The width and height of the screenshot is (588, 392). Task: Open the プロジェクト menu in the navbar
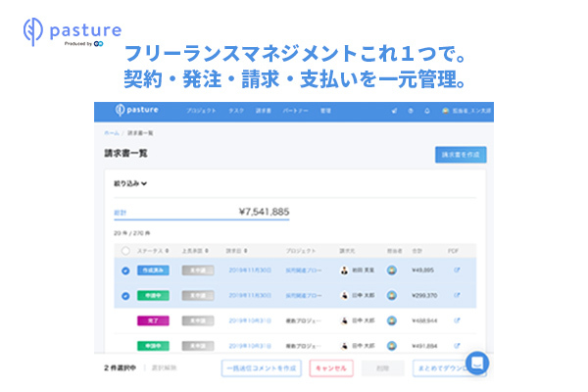tap(201, 111)
